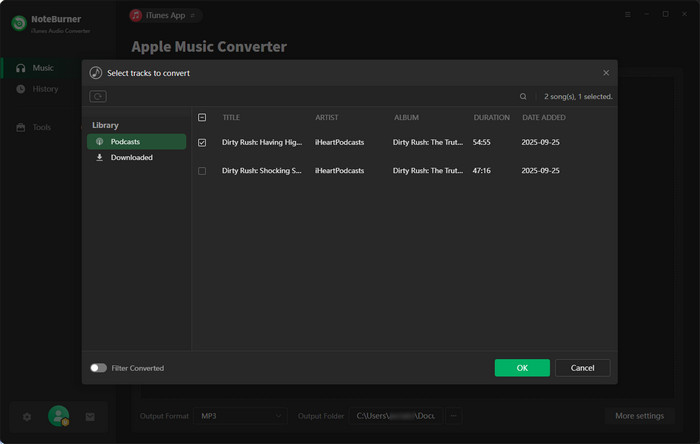Check the Dirty Rush: Shocking S... track
Screen dimensions: 700x444
202,171
